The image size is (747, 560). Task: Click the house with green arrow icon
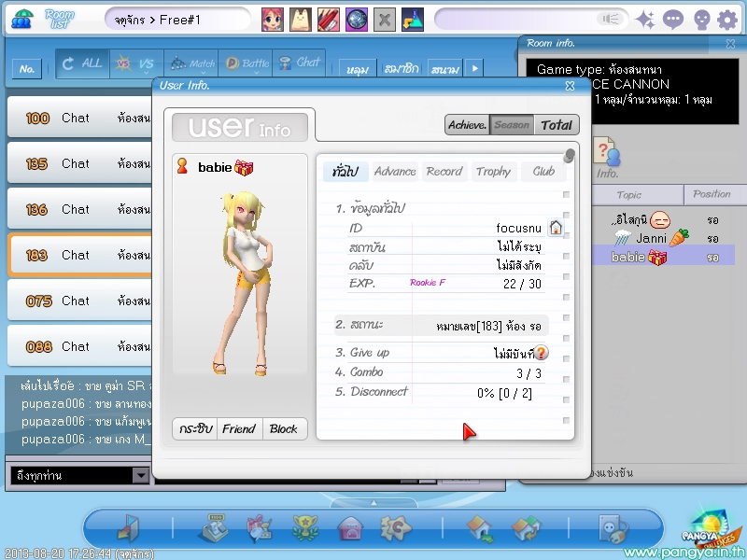click(480, 528)
